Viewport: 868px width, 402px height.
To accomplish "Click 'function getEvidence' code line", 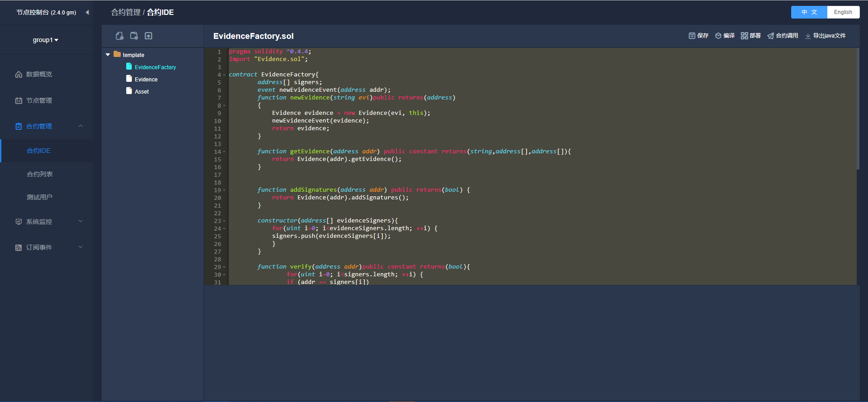I will 414,151.
